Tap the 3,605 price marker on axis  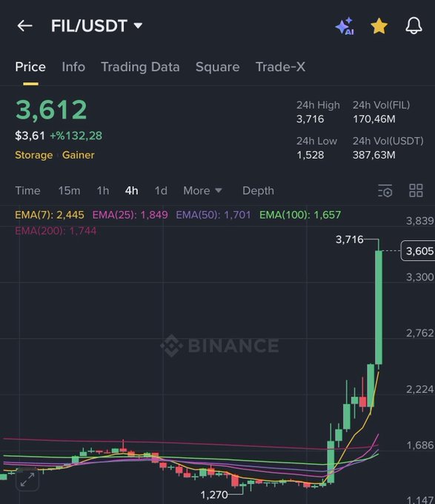tap(418, 251)
